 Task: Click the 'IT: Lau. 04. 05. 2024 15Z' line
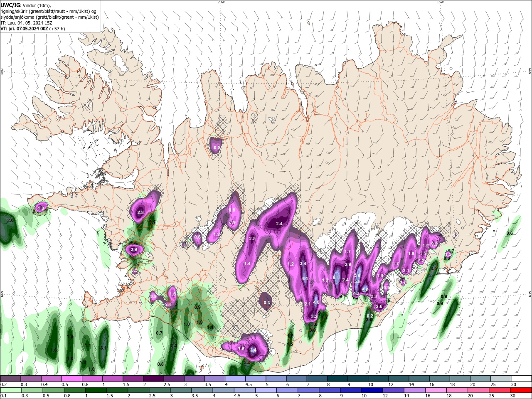pyautogui.click(x=26, y=23)
